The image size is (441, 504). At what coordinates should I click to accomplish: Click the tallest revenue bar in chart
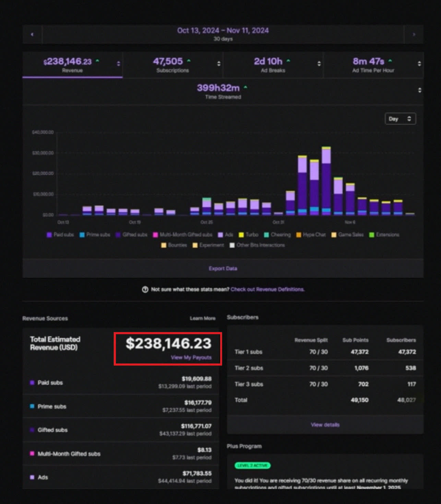(x=326, y=182)
